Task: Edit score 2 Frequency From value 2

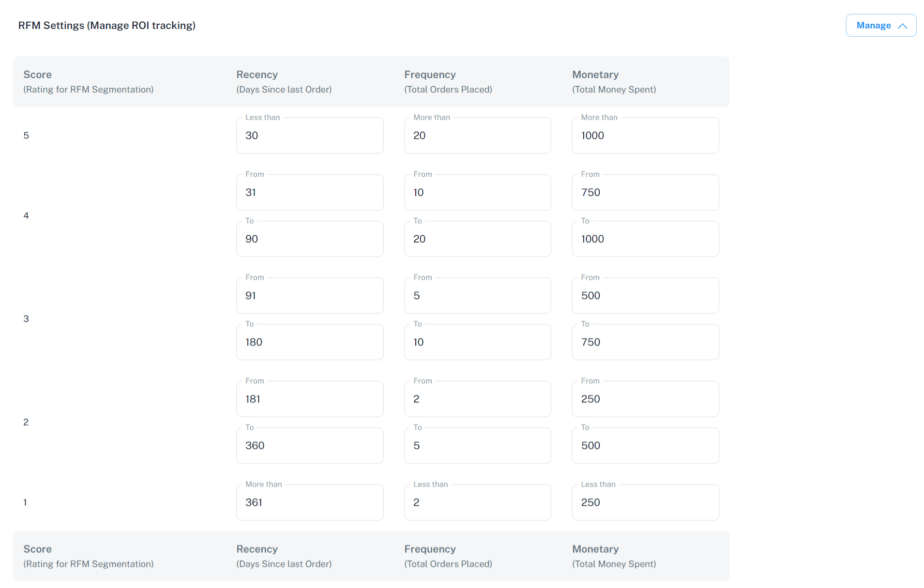Action: point(477,399)
